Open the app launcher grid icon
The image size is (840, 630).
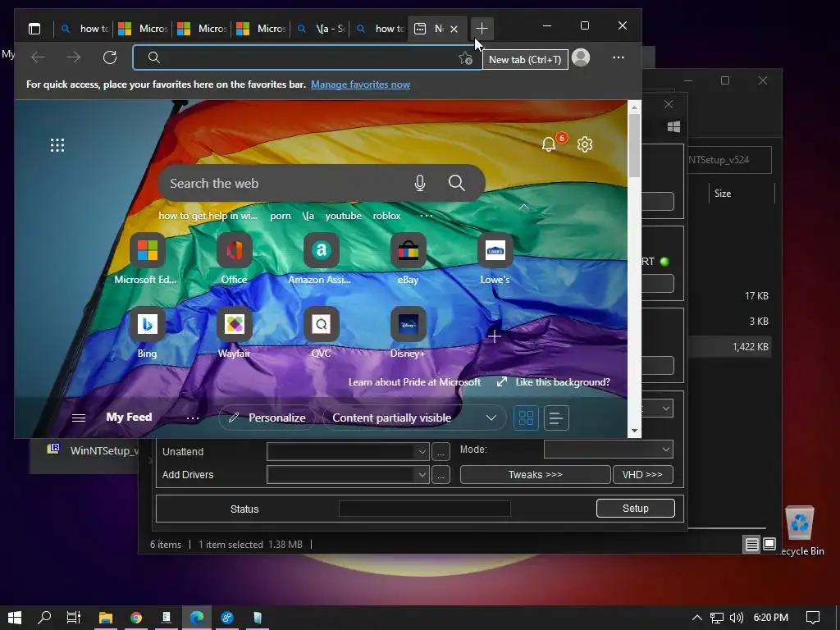(x=57, y=145)
